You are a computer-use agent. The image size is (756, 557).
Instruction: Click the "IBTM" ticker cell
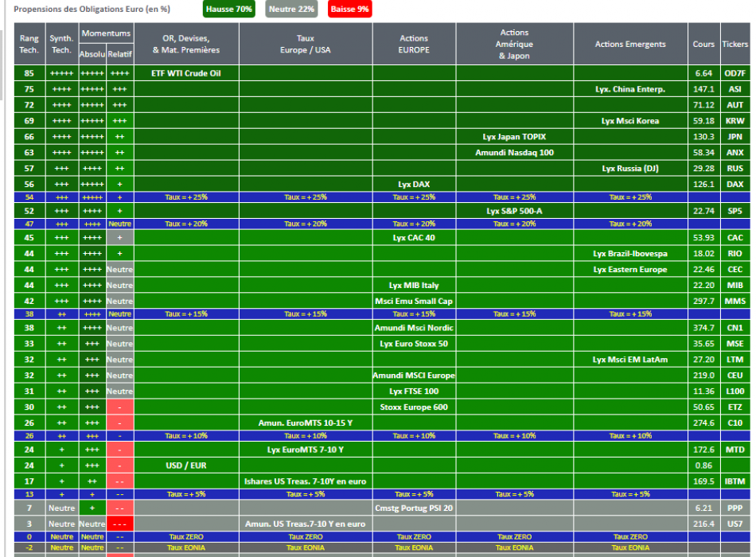point(735,481)
